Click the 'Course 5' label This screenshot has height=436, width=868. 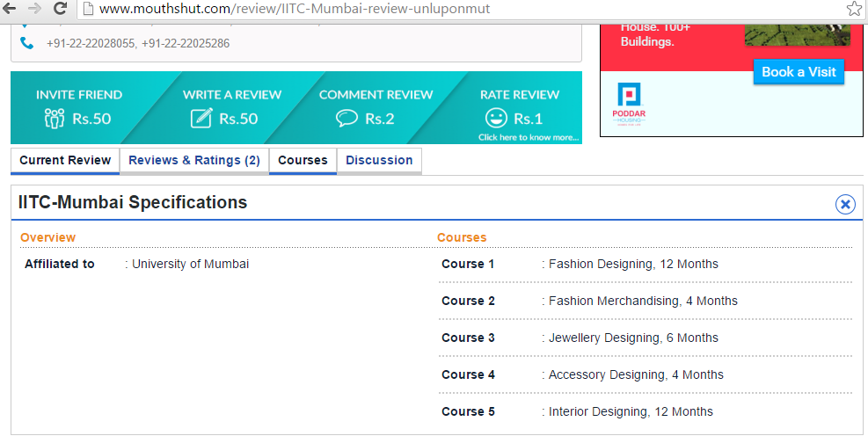click(468, 411)
